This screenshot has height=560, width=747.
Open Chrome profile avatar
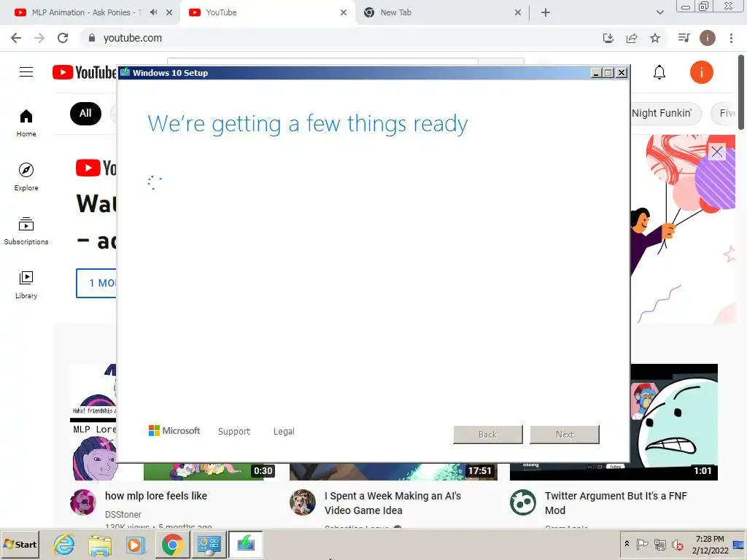coord(708,38)
